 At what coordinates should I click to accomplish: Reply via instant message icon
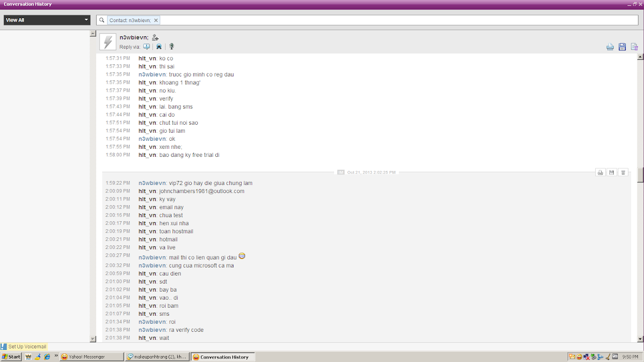coord(146,47)
